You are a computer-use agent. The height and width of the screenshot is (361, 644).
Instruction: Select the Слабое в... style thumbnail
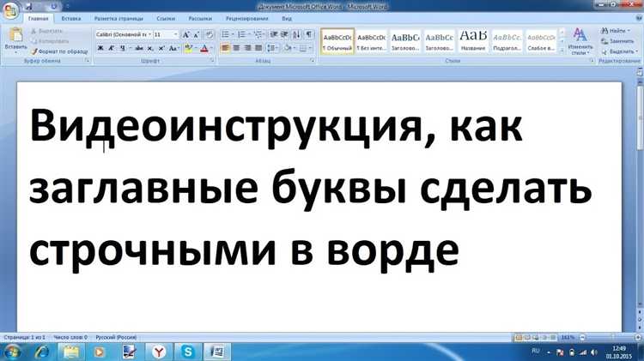pos(541,41)
